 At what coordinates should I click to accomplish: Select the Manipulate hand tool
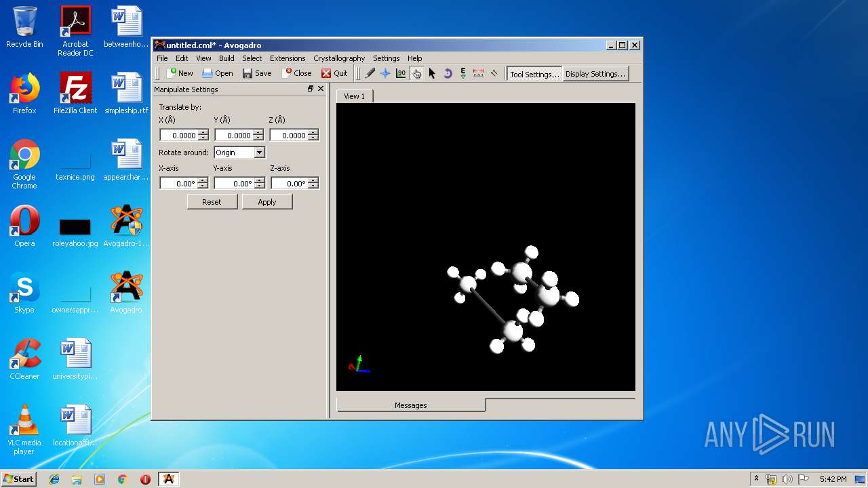416,73
